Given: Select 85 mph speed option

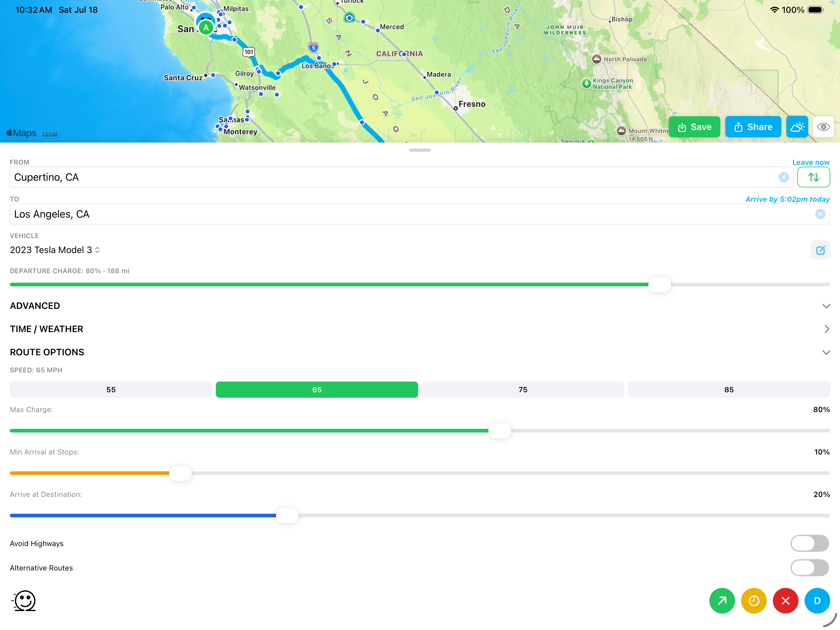Looking at the screenshot, I should coord(729,389).
